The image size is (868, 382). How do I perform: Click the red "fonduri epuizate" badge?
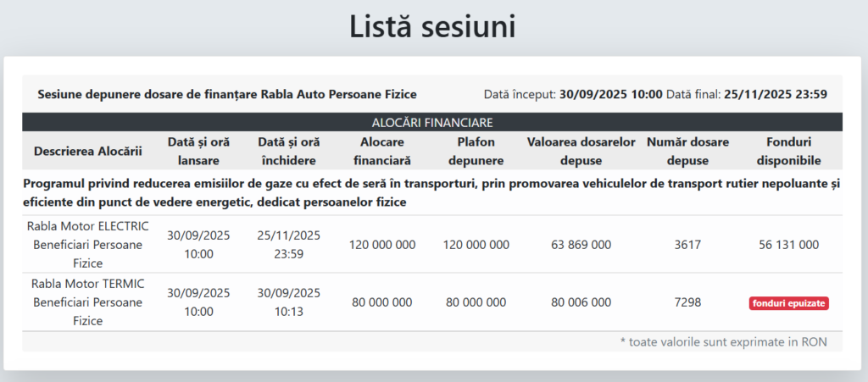pos(788,302)
